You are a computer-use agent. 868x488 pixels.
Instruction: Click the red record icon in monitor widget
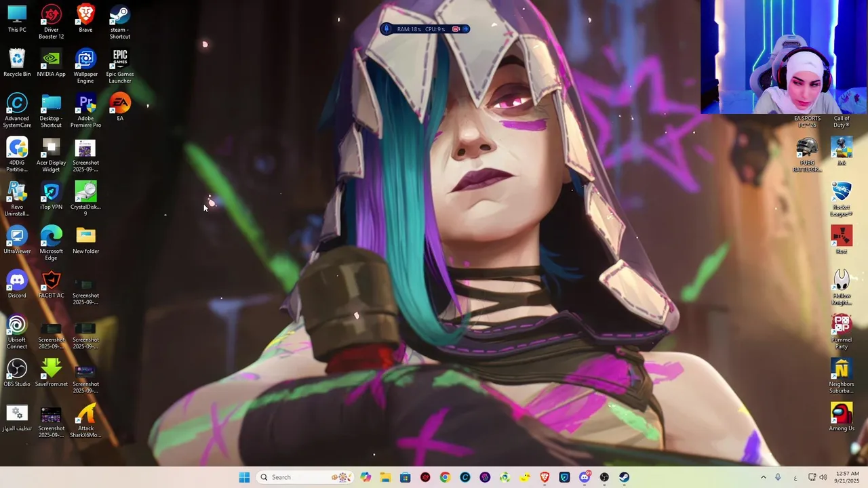(456, 29)
